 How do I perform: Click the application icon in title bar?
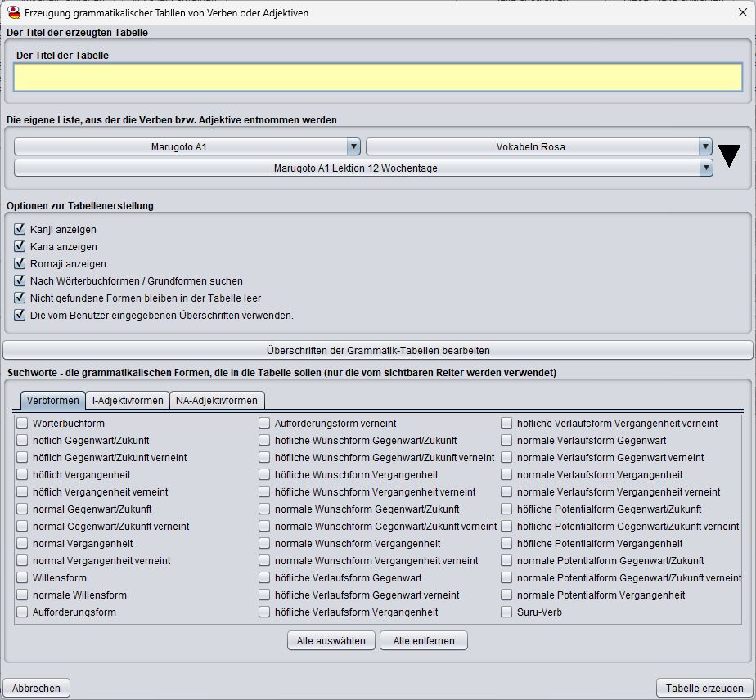(12, 12)
